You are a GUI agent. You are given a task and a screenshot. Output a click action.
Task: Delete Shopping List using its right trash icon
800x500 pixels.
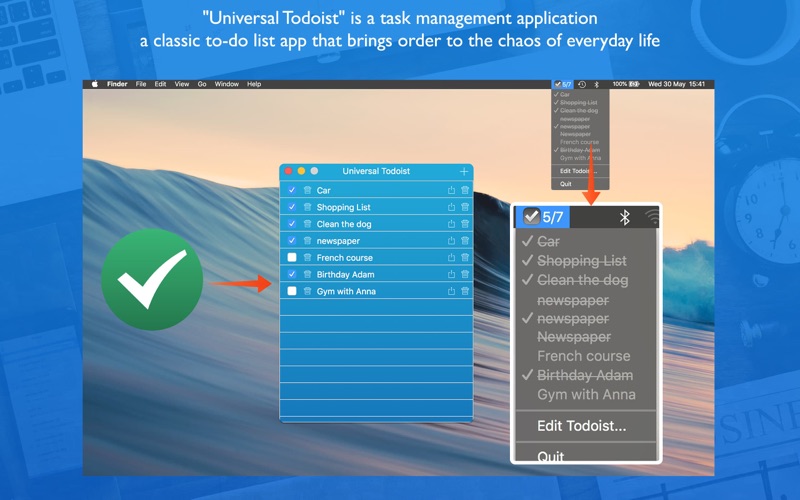465,207
